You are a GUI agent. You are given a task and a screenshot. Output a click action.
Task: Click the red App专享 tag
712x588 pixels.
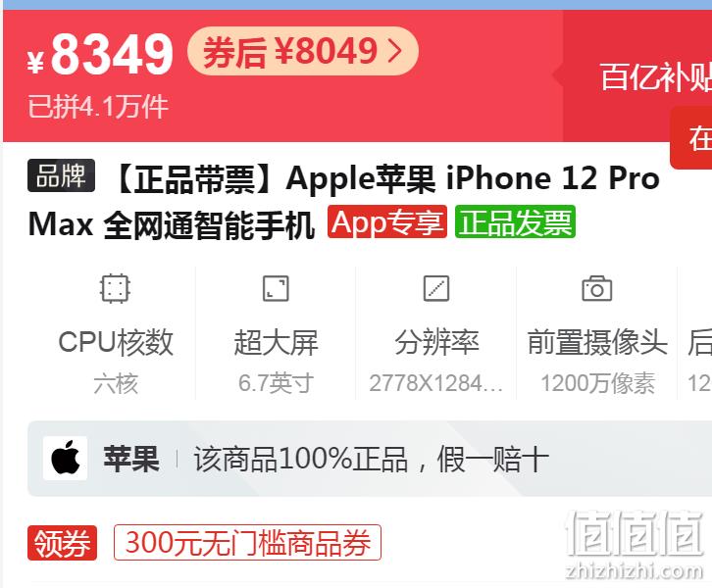pos(387,221)
